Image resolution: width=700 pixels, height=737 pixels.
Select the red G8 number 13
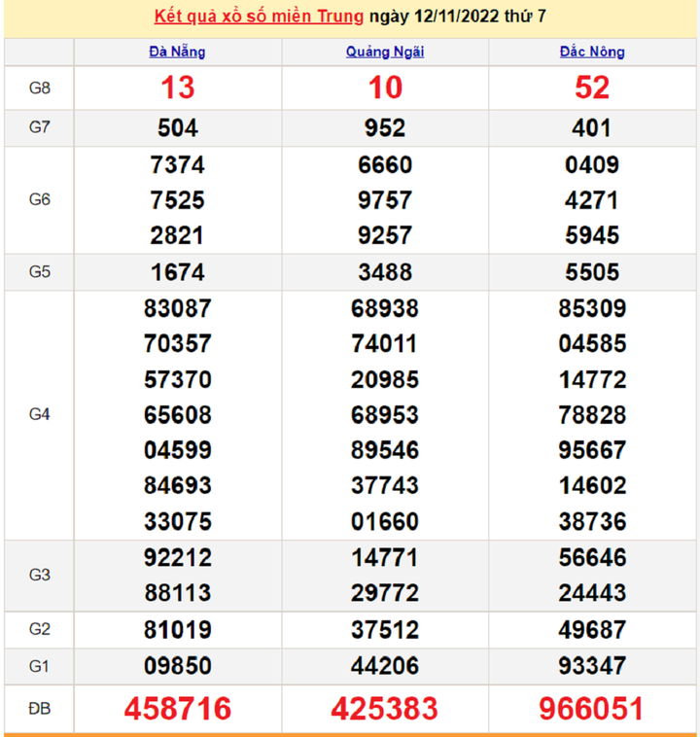[177, 88]
